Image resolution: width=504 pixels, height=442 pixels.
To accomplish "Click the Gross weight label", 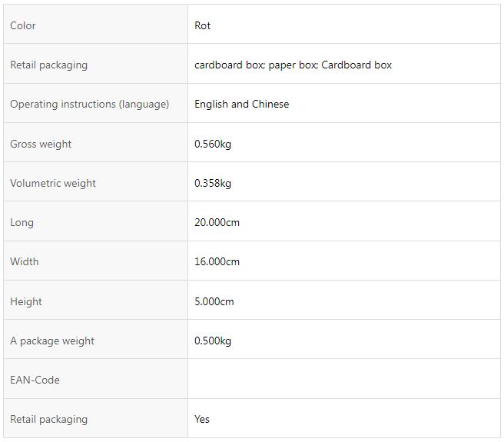I will (x=41, y=144).
